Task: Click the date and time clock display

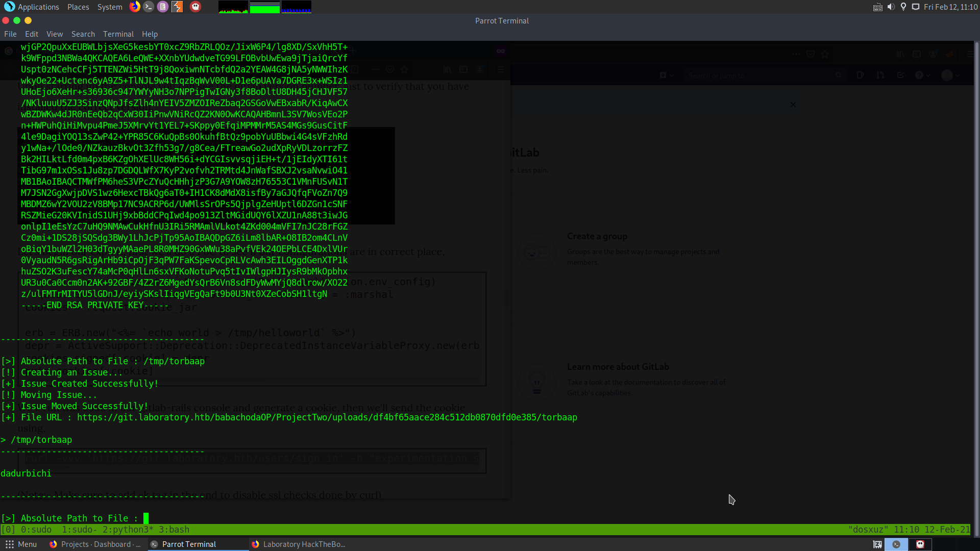Action: (950, 7)
